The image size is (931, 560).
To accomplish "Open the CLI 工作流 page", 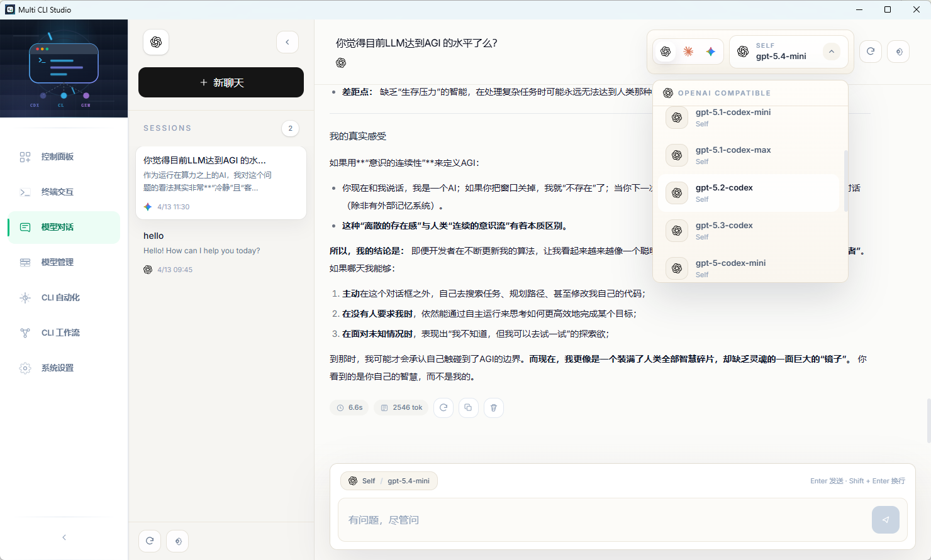I will tap(64, 332).
